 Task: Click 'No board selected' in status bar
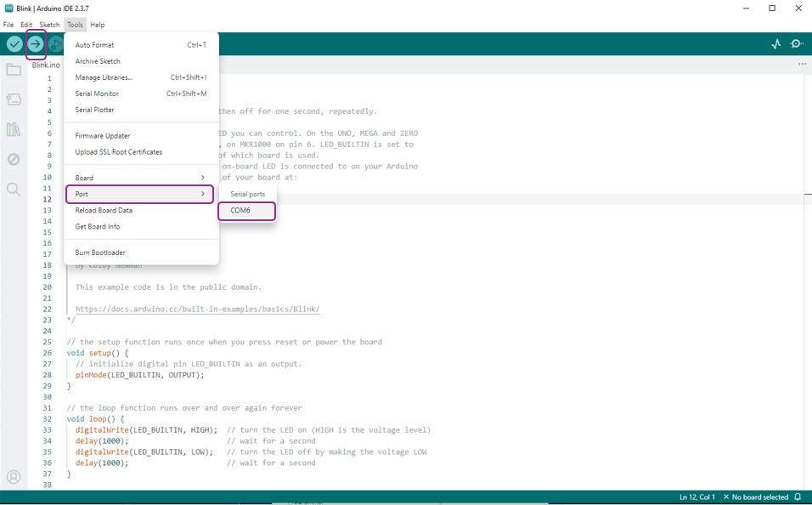click(756, 496)
